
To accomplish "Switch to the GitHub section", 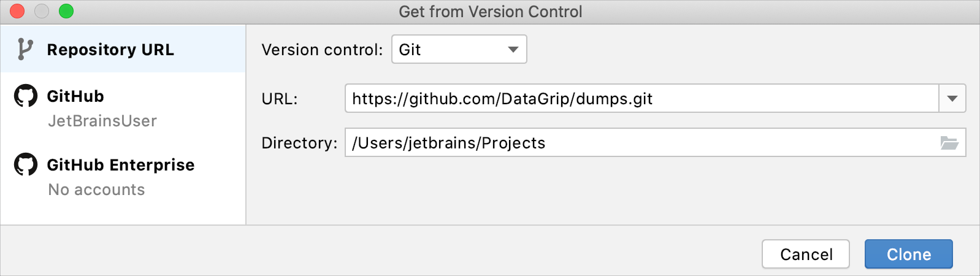I will point(75,96).
